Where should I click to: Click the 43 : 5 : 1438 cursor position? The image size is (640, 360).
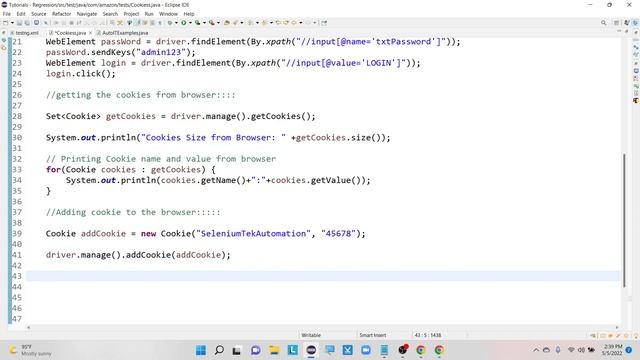pos(428,335)
